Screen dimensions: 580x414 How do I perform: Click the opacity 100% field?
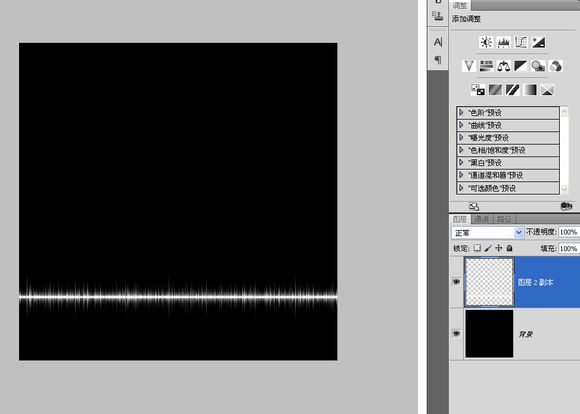tap(569, 232)
